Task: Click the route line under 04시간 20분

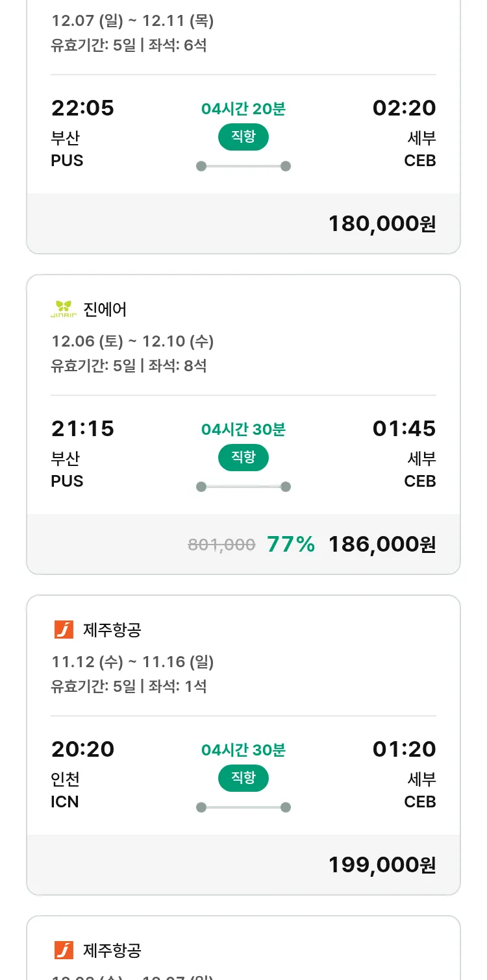Action: 243,166
